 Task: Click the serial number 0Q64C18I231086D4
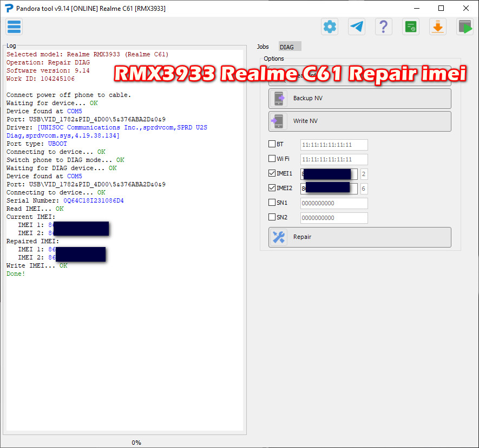[x=94, y=200]
